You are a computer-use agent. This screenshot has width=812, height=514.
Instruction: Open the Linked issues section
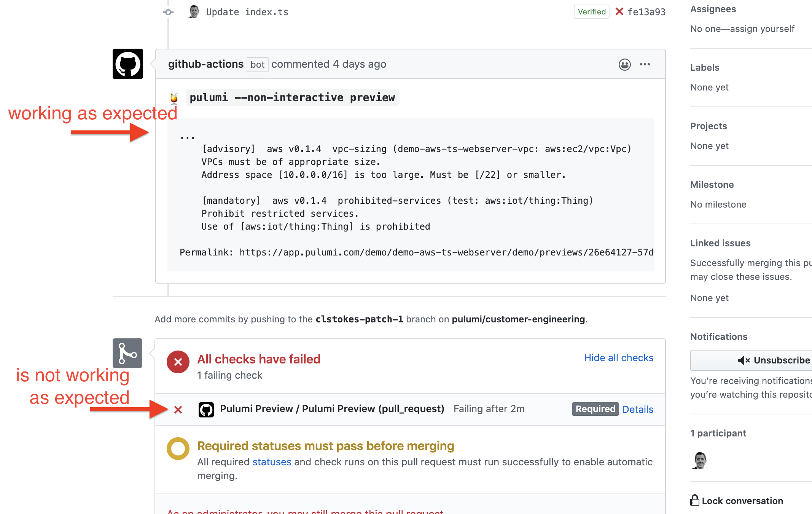click(720, 243)
